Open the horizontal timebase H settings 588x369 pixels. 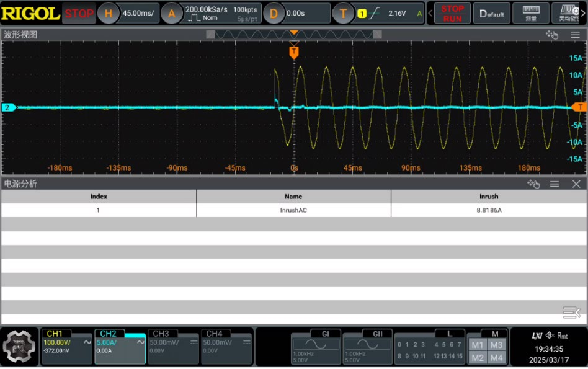coord(109,14)
